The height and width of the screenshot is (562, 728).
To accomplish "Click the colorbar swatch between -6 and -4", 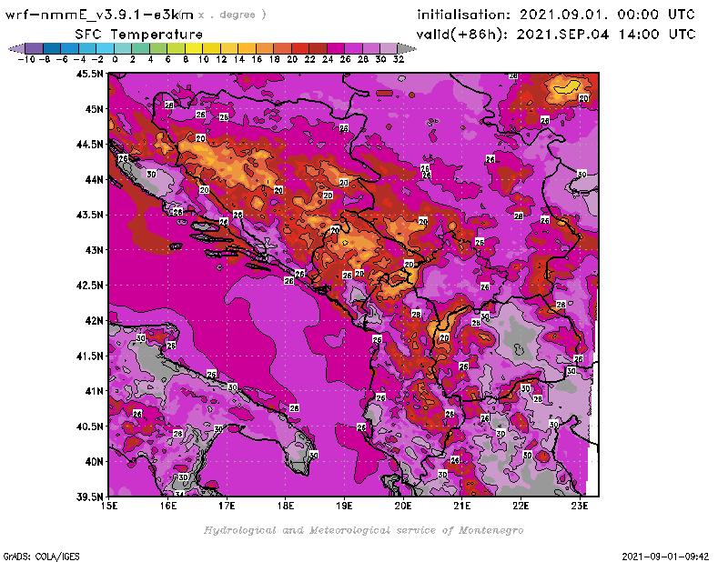I will [x=69, y=48].
